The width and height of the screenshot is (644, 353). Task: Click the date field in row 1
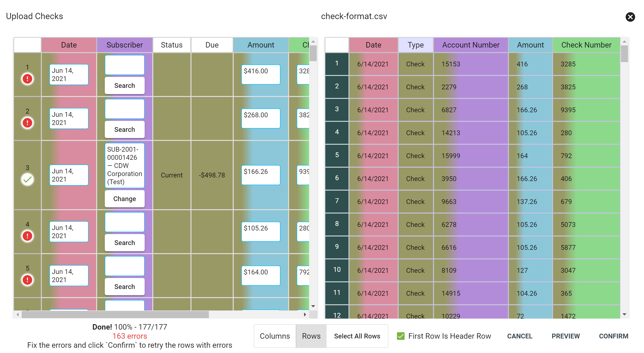[69, 75]
